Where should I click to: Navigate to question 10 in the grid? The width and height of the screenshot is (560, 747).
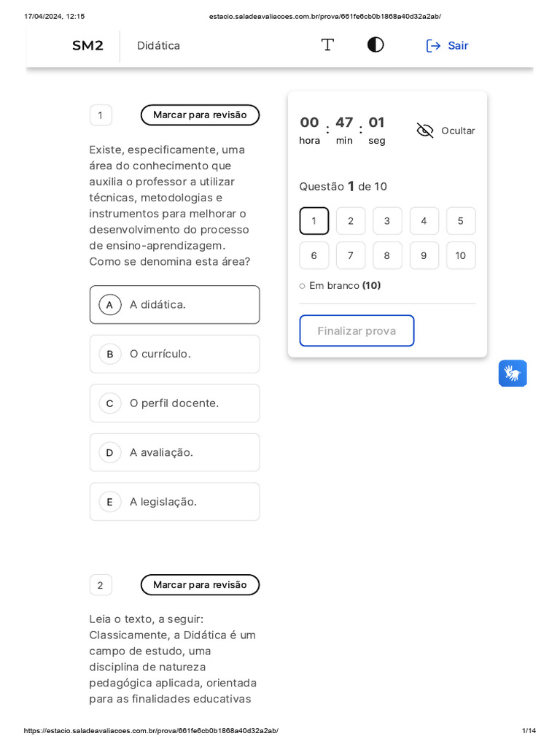click(460, 255)
